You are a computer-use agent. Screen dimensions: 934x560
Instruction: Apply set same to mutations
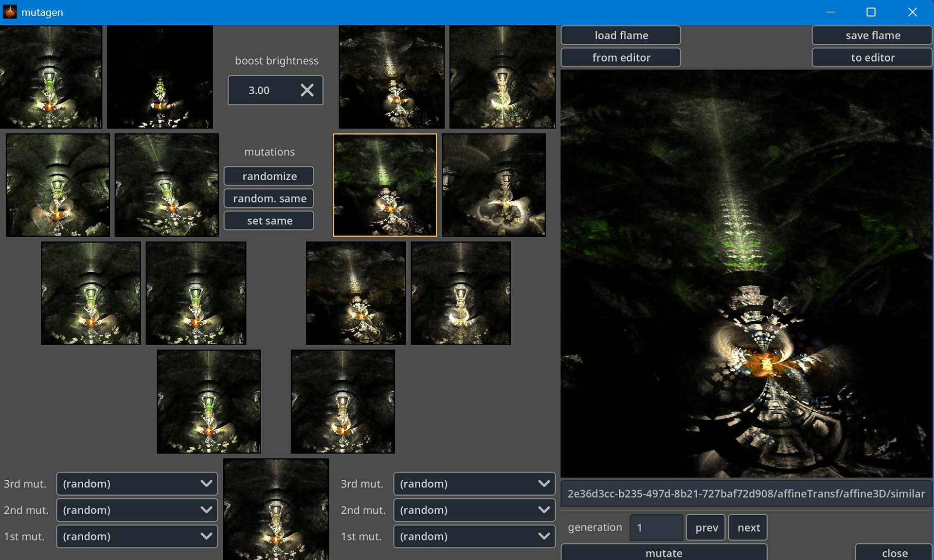pyautogui.click(x=269, y=220)
